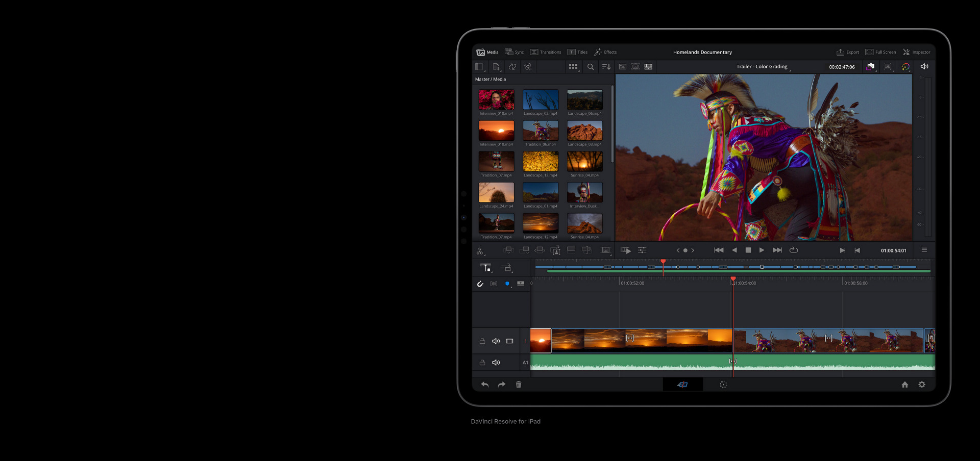The height and width of the screenshot is (461, 980).
Task: Click the search magnifier in media pool
Action: tap(591, 67)
